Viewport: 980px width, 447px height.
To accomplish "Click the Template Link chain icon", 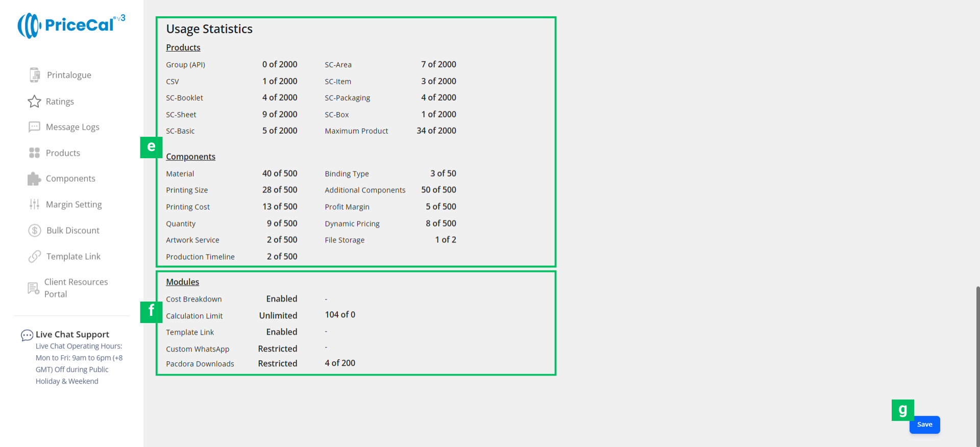I will (x=34, y=257).
